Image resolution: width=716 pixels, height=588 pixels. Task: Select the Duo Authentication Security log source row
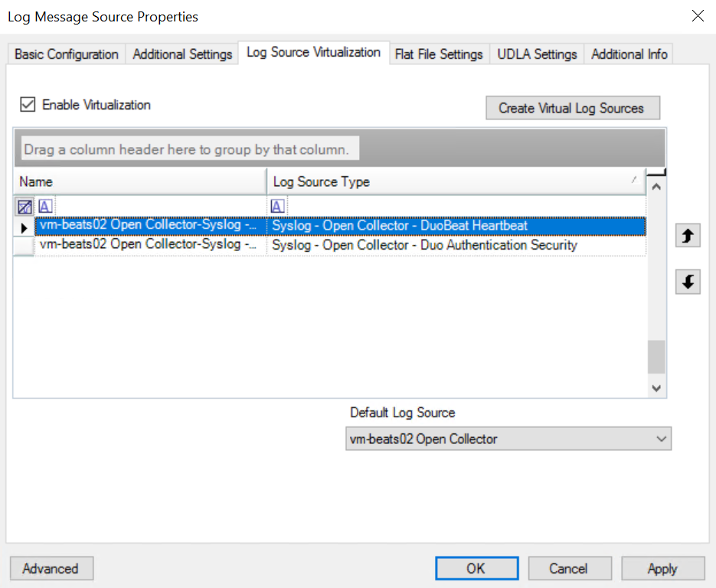click(424, 246)
